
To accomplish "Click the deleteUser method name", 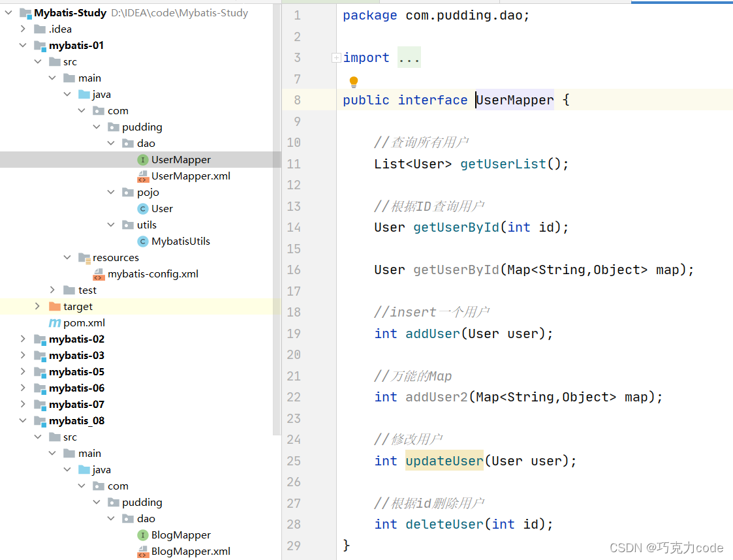I will point(444,525).
